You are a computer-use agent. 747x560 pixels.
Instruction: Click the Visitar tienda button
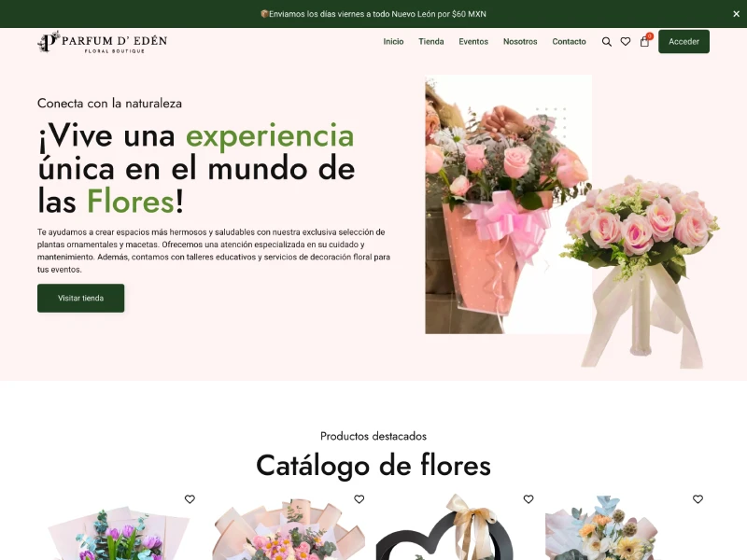pos(80,298)
